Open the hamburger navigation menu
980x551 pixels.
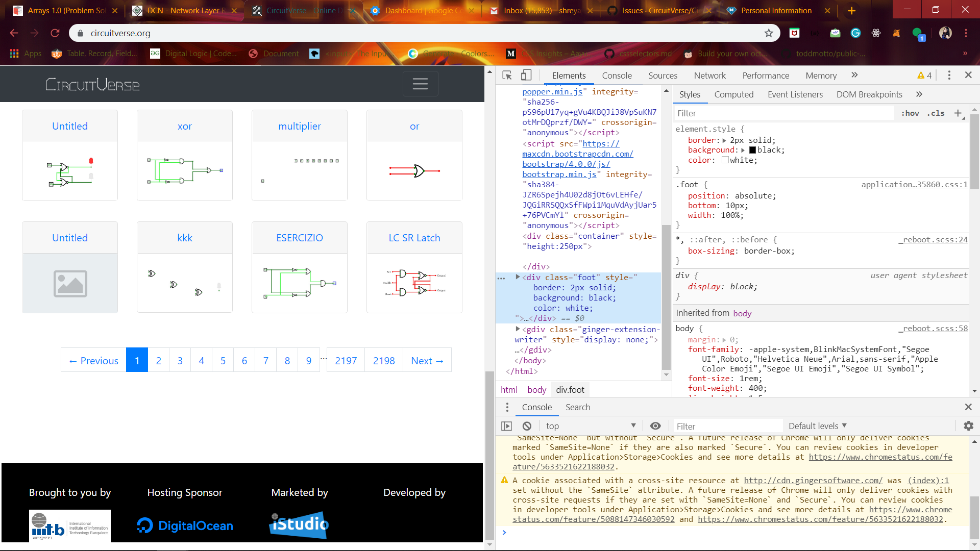click(420, 83)
